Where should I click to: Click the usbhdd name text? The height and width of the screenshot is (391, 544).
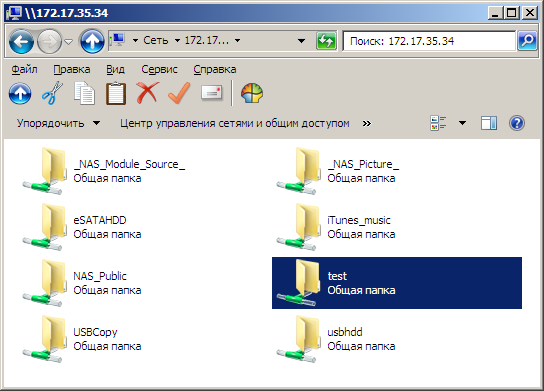tap(345, 332)
